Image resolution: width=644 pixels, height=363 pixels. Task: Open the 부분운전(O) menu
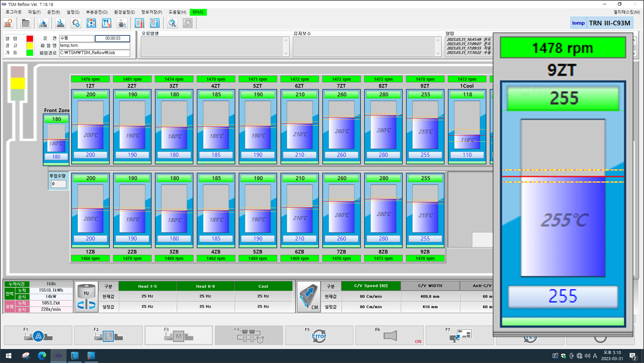pos(97,12)
